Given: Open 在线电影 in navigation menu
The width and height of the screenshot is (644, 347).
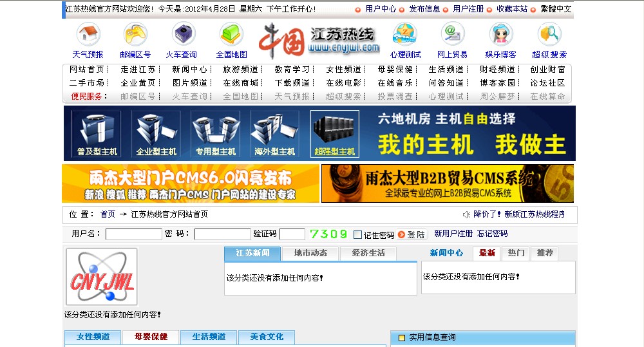Looking at the screenshot, I should [x=343, y=83].
